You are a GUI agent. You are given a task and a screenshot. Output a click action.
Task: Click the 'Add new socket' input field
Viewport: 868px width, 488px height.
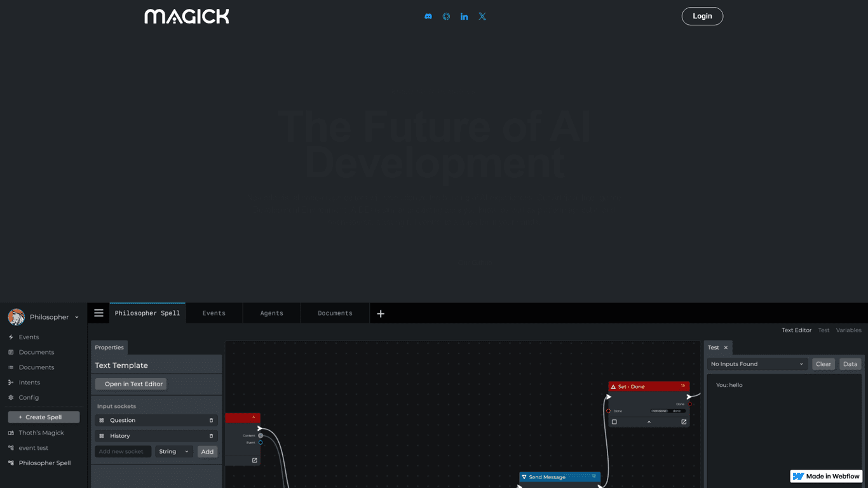pos(123,452)
